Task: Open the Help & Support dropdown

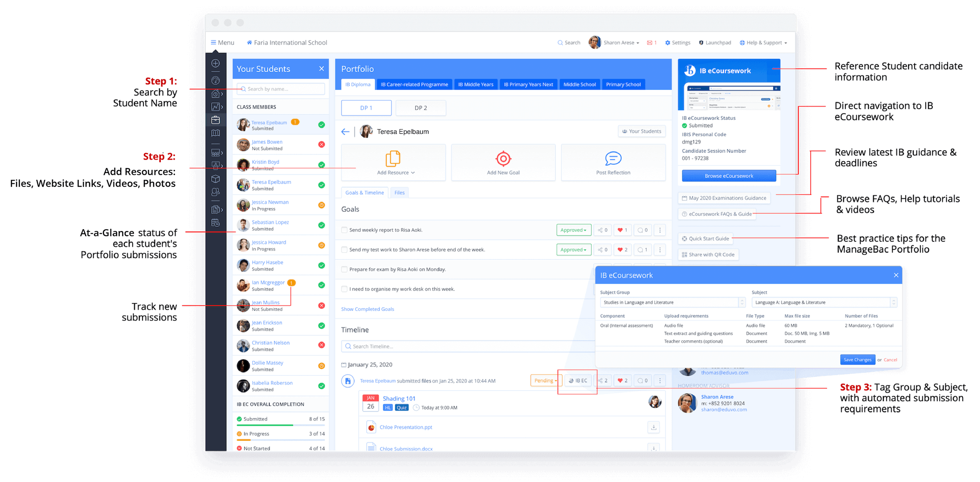Action: pos(764,43)
